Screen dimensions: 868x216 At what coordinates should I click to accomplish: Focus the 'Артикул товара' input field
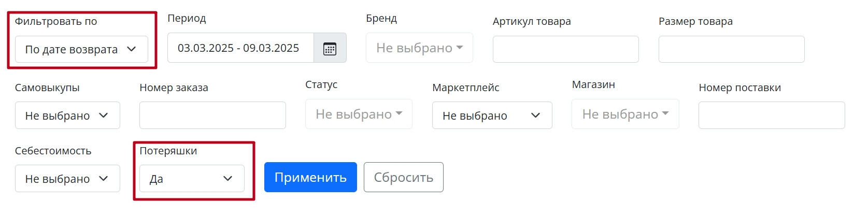(565, 49)
